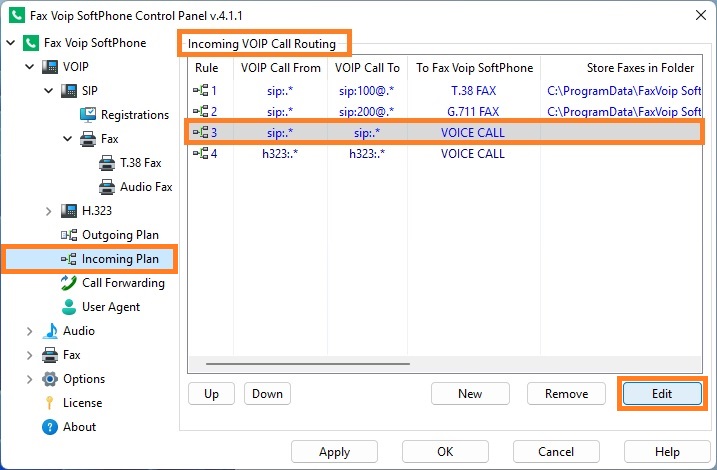Click the Registrations monitor icon
The image size is (717, 470).
[x=88, y=115]
